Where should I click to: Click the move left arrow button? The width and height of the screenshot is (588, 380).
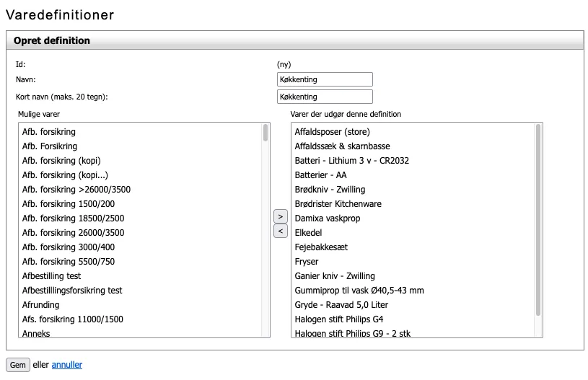point(281,231)
